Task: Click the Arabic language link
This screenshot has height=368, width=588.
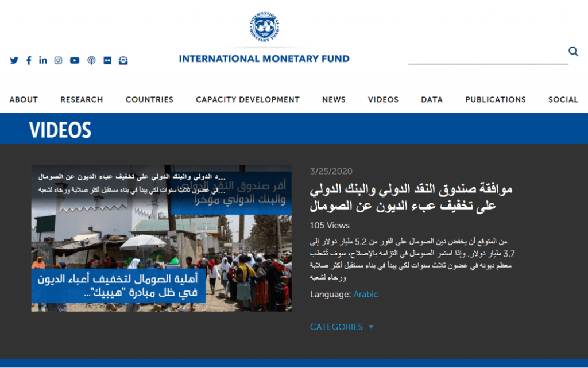Action: (366, 294)
